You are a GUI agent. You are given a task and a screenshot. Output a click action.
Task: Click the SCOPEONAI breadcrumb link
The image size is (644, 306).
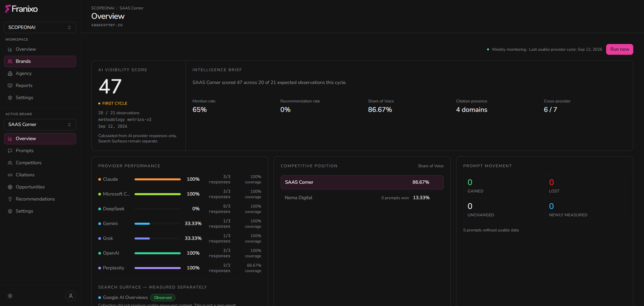[x=103, y=8]
